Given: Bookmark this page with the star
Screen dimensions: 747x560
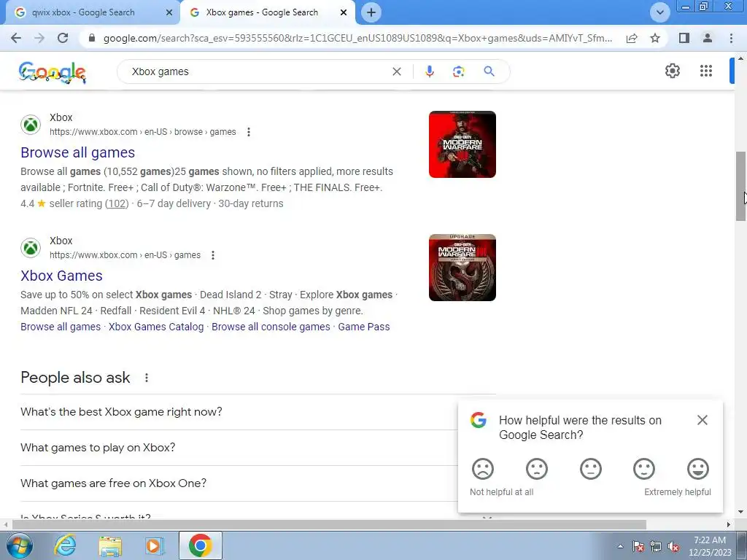Looking at the screenshot, I should point(655,38).
